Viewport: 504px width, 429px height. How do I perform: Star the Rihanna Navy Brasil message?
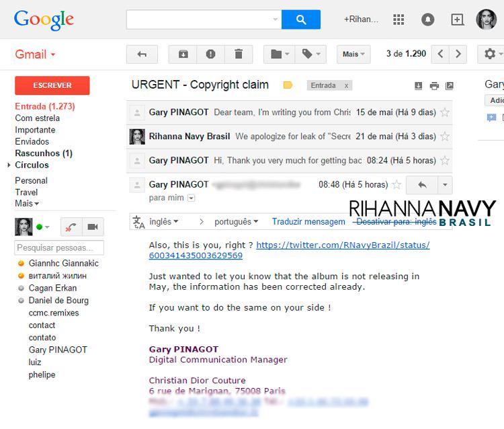(x=445, y=136)
